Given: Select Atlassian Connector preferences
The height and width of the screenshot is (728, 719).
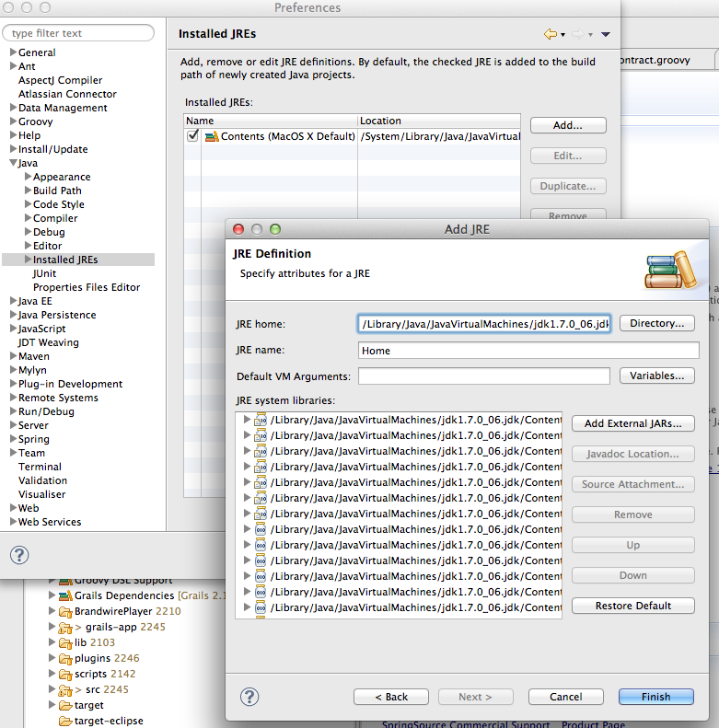Looking at the screenshot, I should [x=67, y=94].
